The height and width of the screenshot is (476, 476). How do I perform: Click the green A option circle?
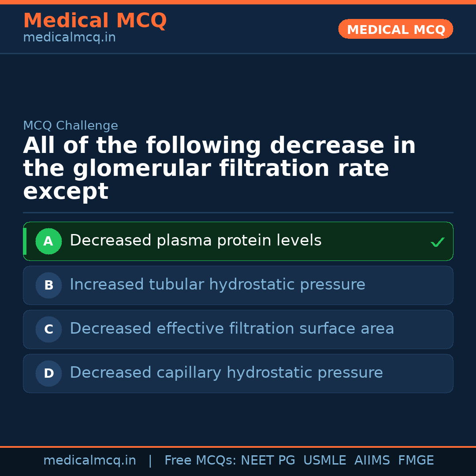pyautogui.click(x=48, y=241)
